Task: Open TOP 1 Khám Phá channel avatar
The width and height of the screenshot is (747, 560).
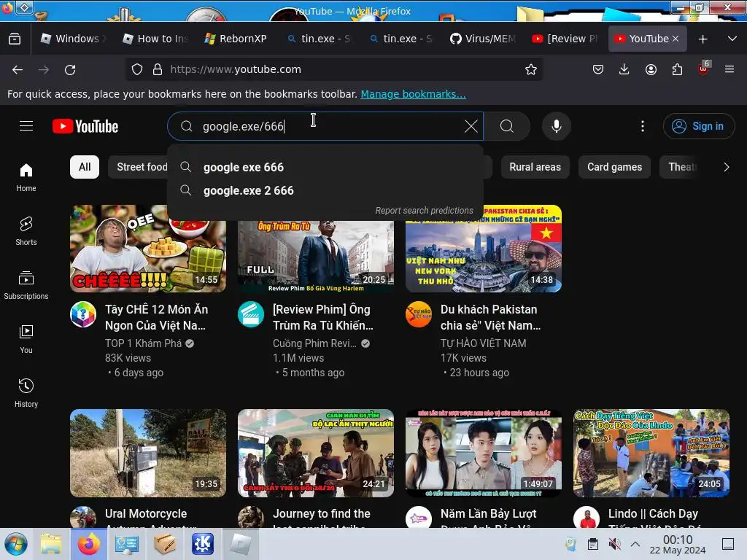Action: [83, 314]
